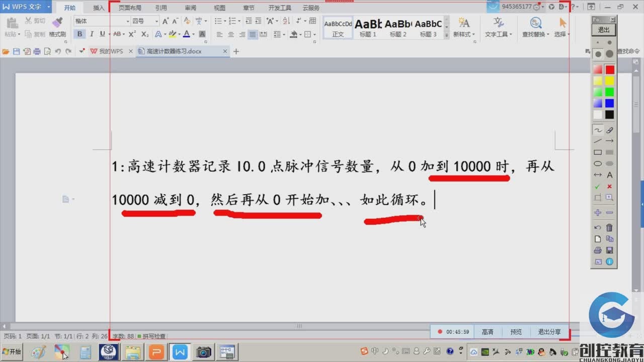
Task: Click the Windows Start (开始) button
Action: click(x=12, y=351)
